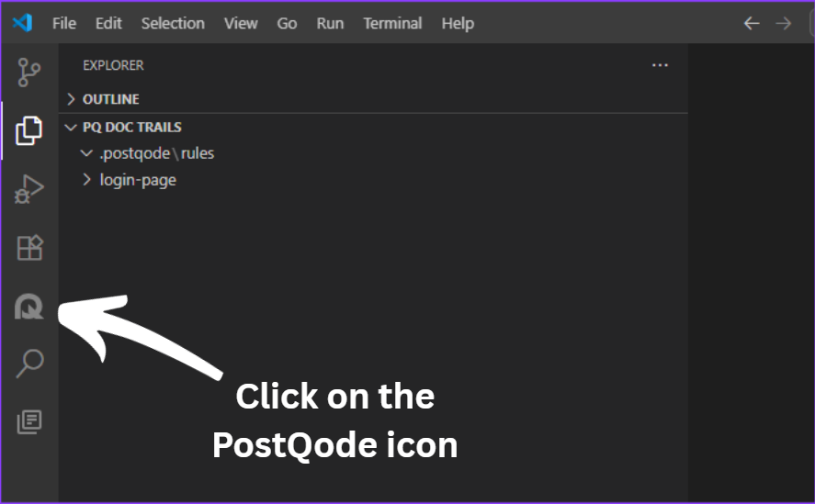
Task: Open the Search magnifier view
Action: tap(29, 364)
